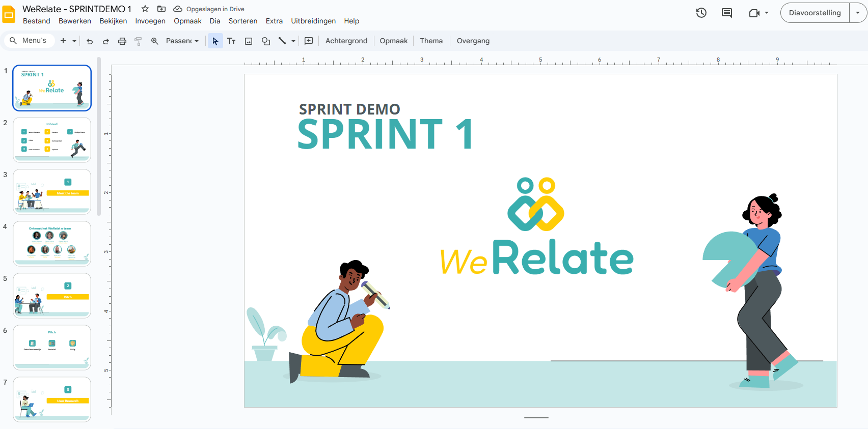Click the slide panel vertical scrollbar
The height and width of the screenshot is (429, 868).
click(x=99, y=137)
